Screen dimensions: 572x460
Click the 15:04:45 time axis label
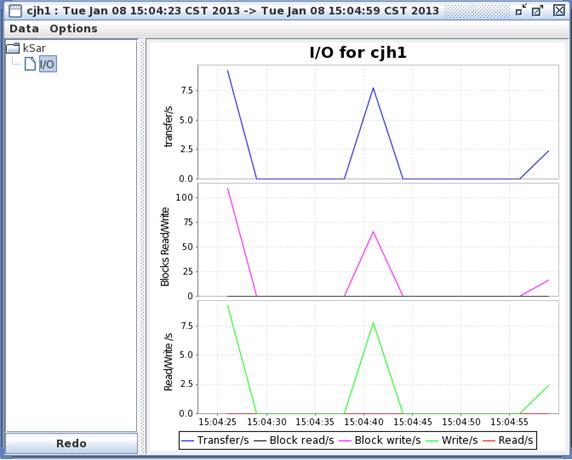click(x=413, y=422)
